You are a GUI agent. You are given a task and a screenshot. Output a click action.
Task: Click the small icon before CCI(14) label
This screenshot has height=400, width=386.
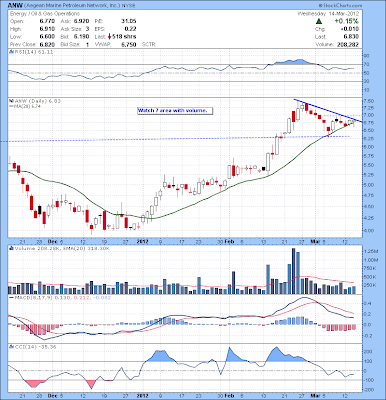click(x=11, y=347)
